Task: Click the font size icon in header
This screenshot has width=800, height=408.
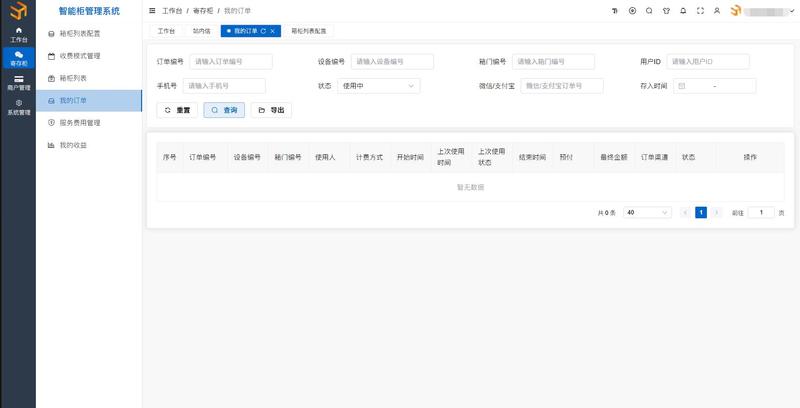Action: coord(615,11)
